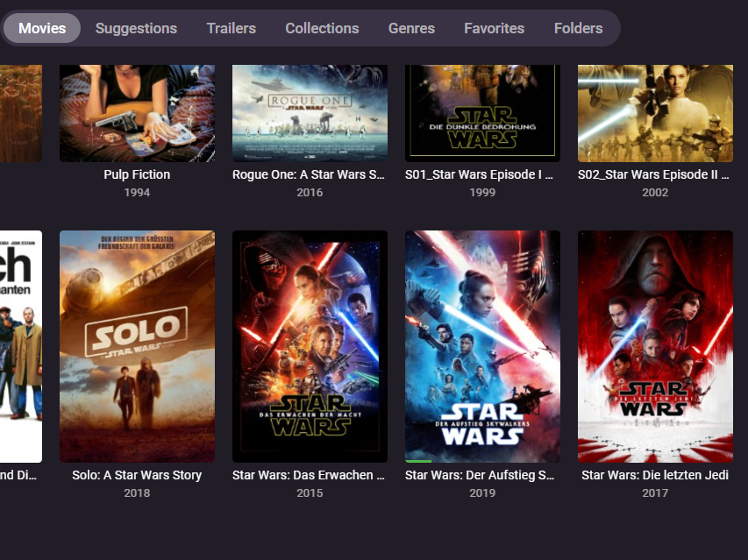The width and height of the screenshot is (748, 560).
Task: Click the year 2015 under Das Erwachen
Action: pyautogui.click(x=310, y=493)
